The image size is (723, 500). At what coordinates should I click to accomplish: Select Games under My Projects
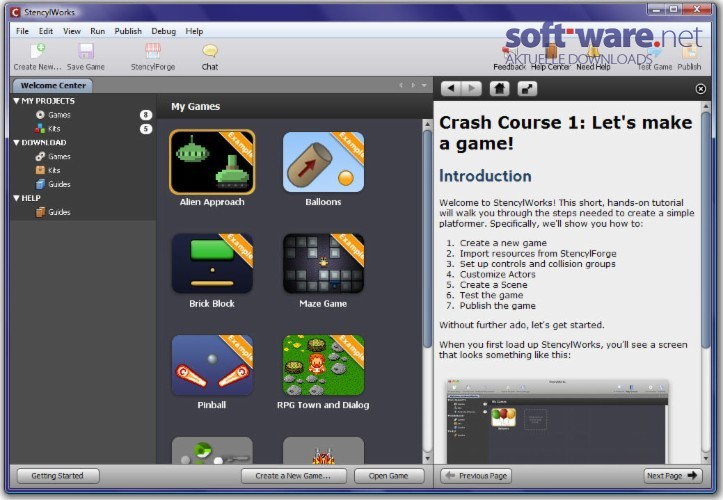(x=59, y=115)
